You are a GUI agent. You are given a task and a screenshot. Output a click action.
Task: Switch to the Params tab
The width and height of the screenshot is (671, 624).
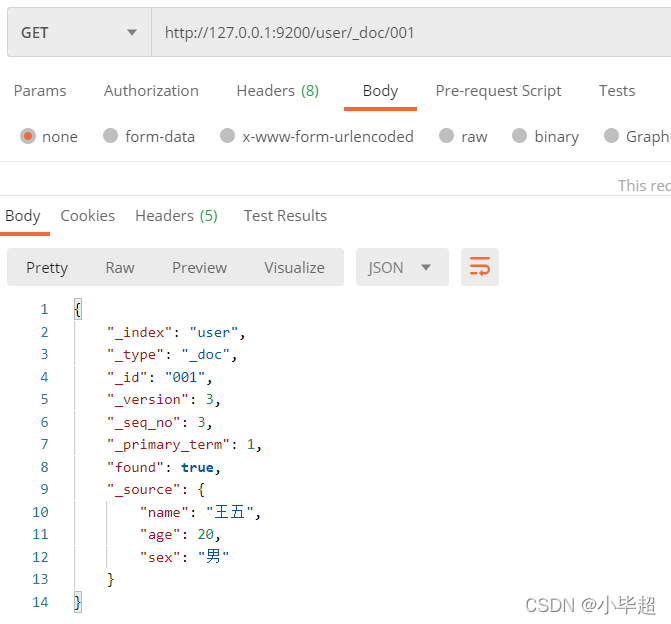point(40,91)
